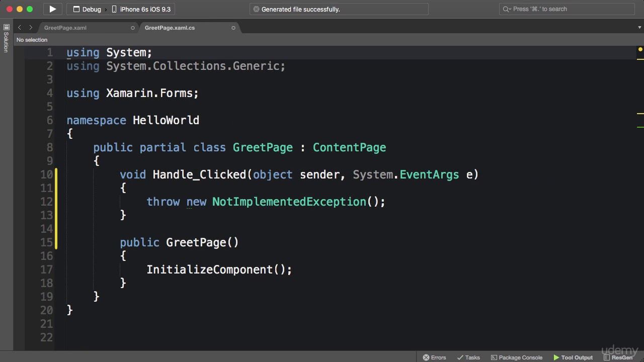Click line number 15 in gutter
644x362 pixels.
47,242
